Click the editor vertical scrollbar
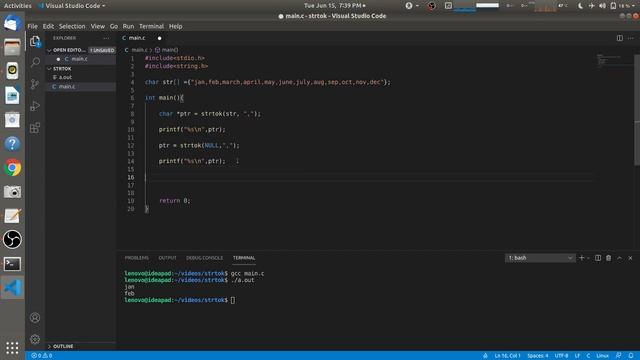 (637, 110)
